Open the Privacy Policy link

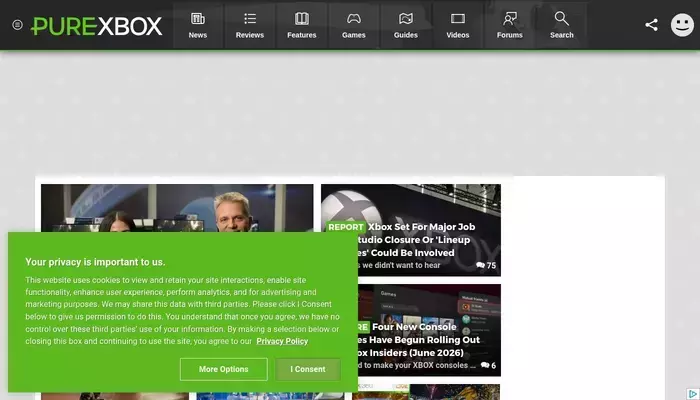[x=282, y=341]
